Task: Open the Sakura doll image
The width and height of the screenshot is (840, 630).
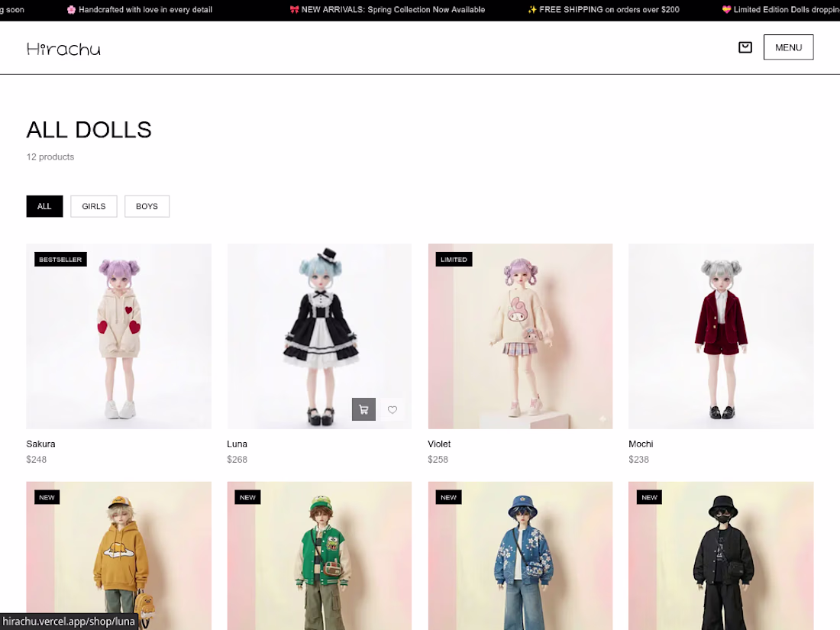Action: (x=119, y=336)
